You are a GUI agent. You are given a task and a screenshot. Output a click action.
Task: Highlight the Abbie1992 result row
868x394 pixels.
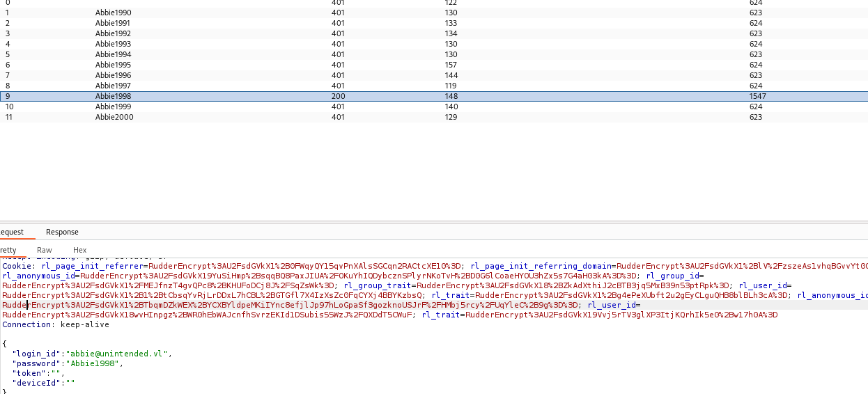point(113,33)
